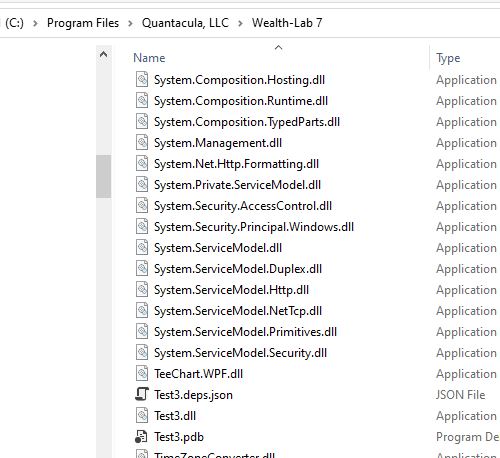Click the Wealth-Lab 7 breadcrumb
Image resolution: width=500 pixels, height=458 pixels.
pyautogui.click(x=287, y=23)
